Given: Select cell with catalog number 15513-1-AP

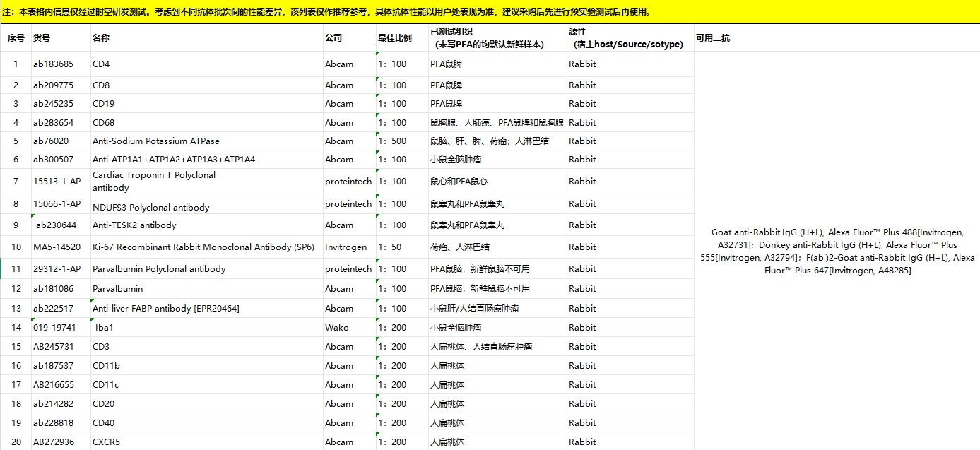Looking at the screenshot, I should click(x=61, y=182).
